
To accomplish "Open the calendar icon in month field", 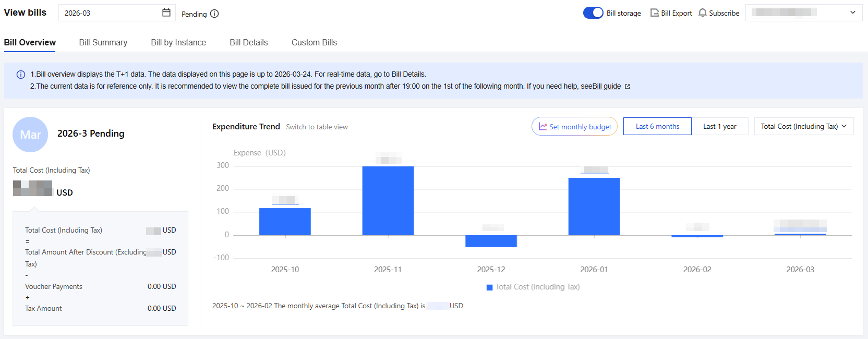I will click(166, 13).
